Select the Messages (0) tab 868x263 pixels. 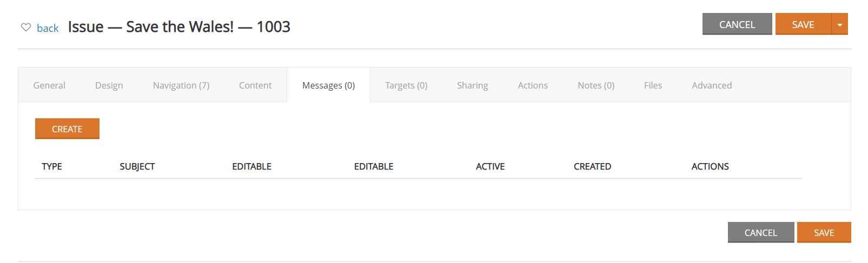329,85
